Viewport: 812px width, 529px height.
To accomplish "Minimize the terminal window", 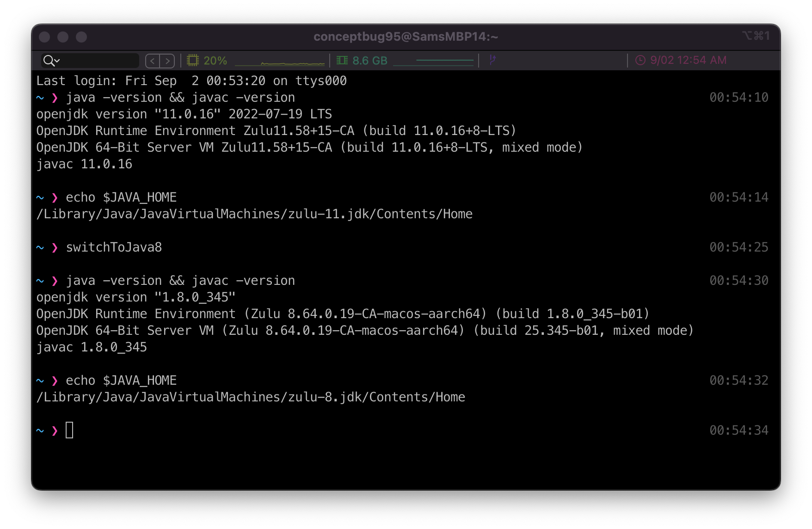I will [x=63, y=37].
